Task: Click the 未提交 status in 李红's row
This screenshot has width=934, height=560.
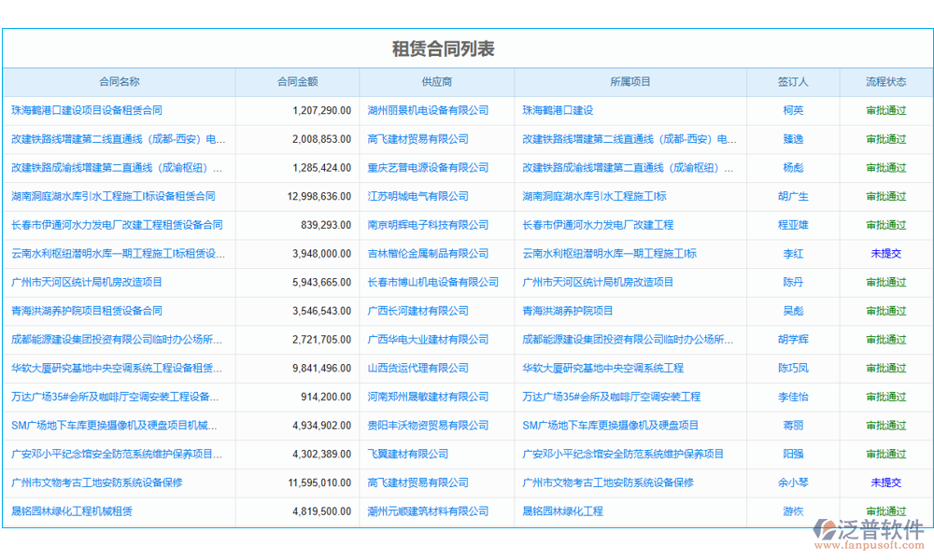Action: 885,254
